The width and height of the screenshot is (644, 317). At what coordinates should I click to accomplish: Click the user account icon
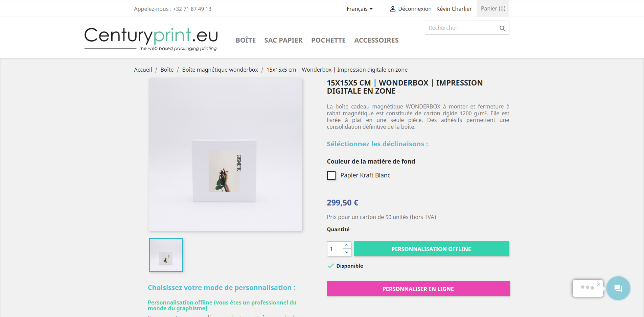(x=393, y=9)
